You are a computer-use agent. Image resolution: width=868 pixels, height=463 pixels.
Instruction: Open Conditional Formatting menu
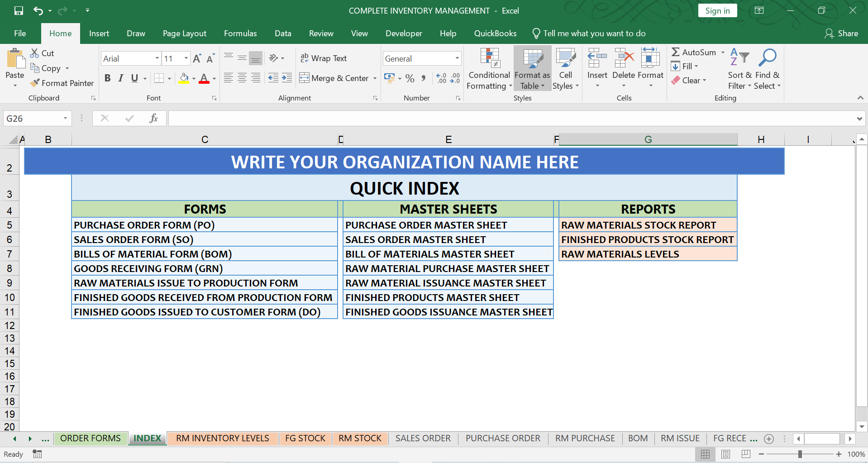(489, 69)
